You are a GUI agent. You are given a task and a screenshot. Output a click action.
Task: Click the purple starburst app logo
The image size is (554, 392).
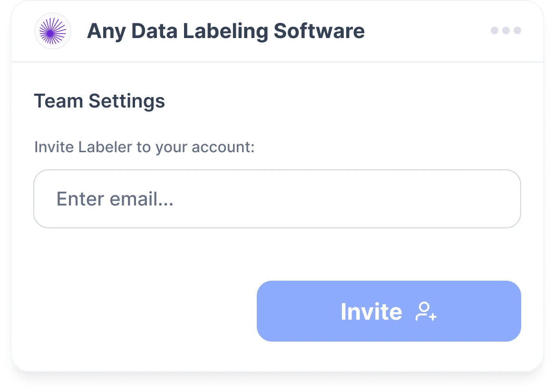pyautogui.click(x=53, y=31)
